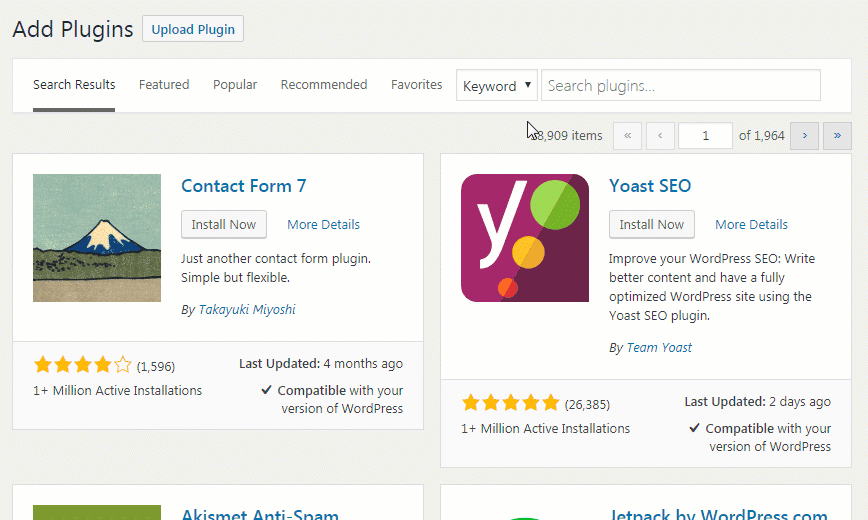The image size is (868, 520).
Task: Go to previous page of results
Action: pos(660,136)
